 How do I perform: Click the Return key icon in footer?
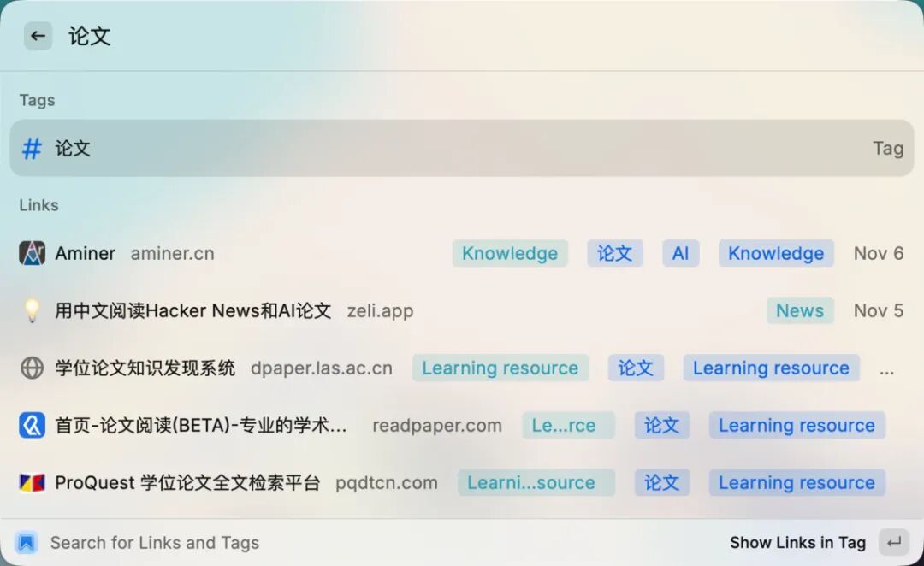click(x=894, y=542)
